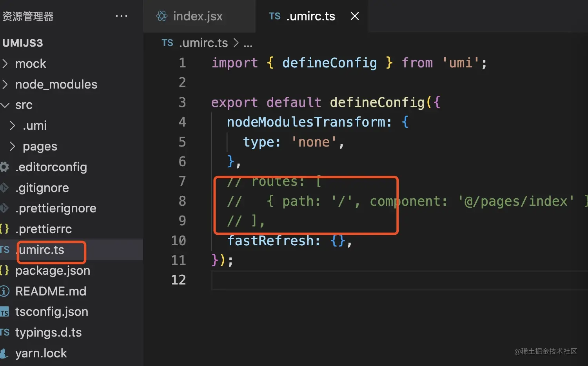Click icon beside .prettierignore file
588x366 pixels.
click(4, 208)
